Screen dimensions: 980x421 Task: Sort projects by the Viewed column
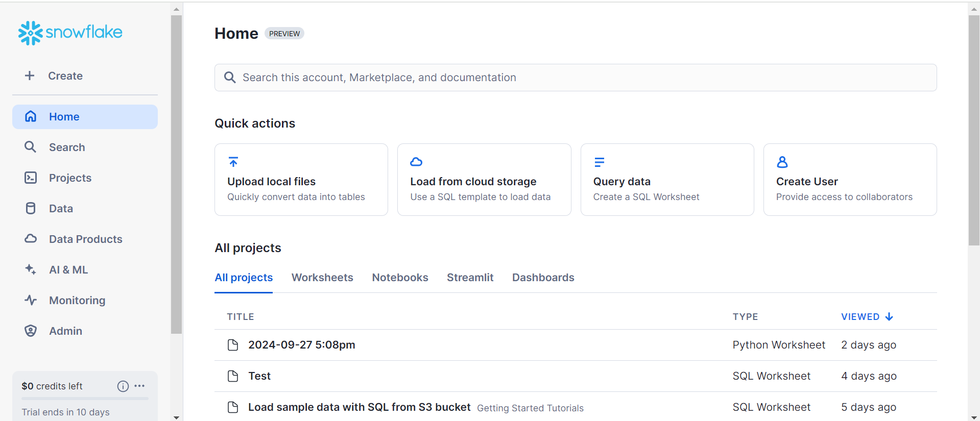(867, 317)
